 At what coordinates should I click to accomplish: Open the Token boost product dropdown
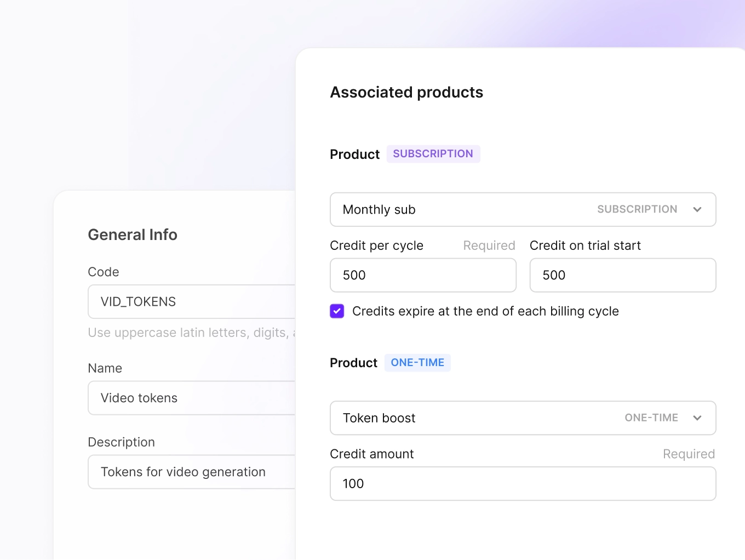coord(523,418)
